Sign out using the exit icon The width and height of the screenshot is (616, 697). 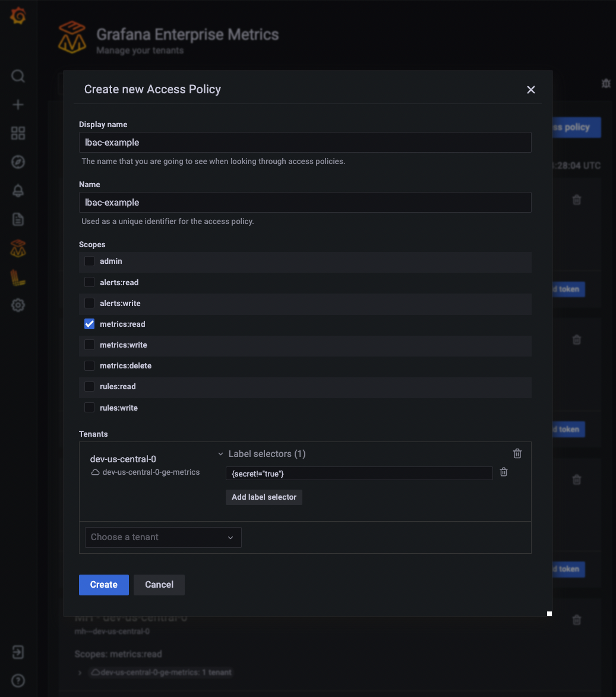(18, 652)
